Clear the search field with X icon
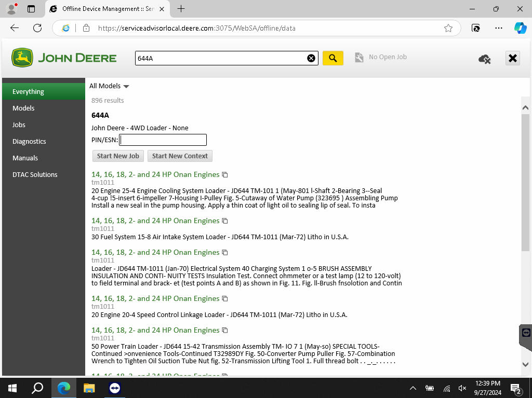 click(x=311, y=58)
